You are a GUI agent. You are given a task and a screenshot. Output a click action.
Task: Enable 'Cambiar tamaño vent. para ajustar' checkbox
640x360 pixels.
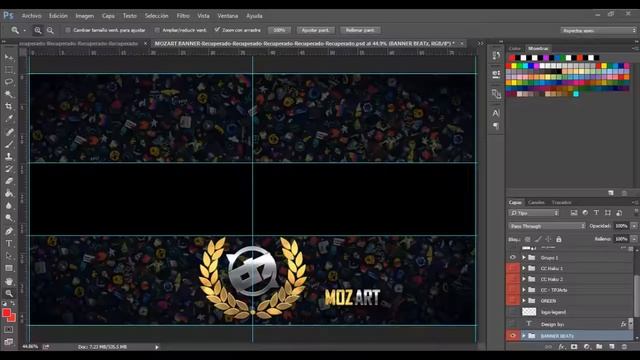68,30
